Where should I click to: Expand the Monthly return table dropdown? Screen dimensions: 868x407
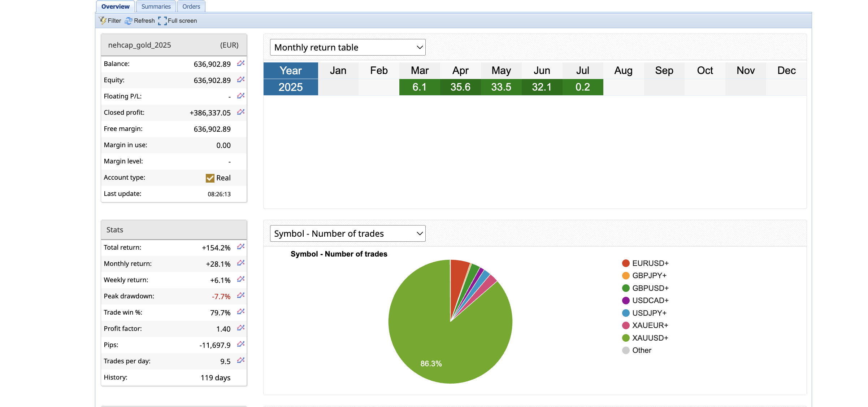pos(348,47)
